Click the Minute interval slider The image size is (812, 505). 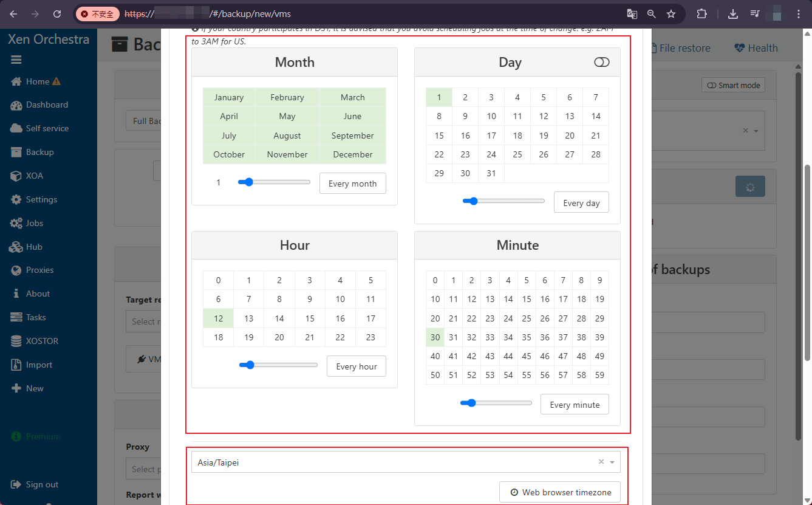click(x=496, y=402)
